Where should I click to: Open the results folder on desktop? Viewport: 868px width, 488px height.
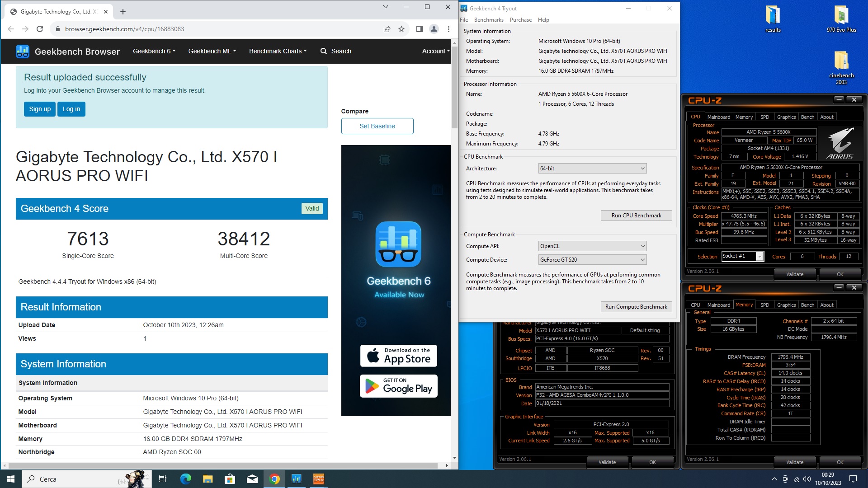point(773,19)
